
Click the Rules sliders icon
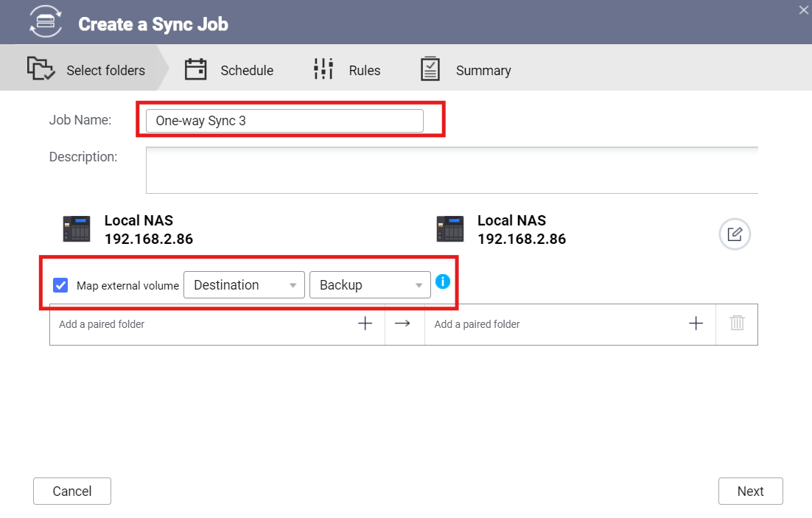(323, 69)
